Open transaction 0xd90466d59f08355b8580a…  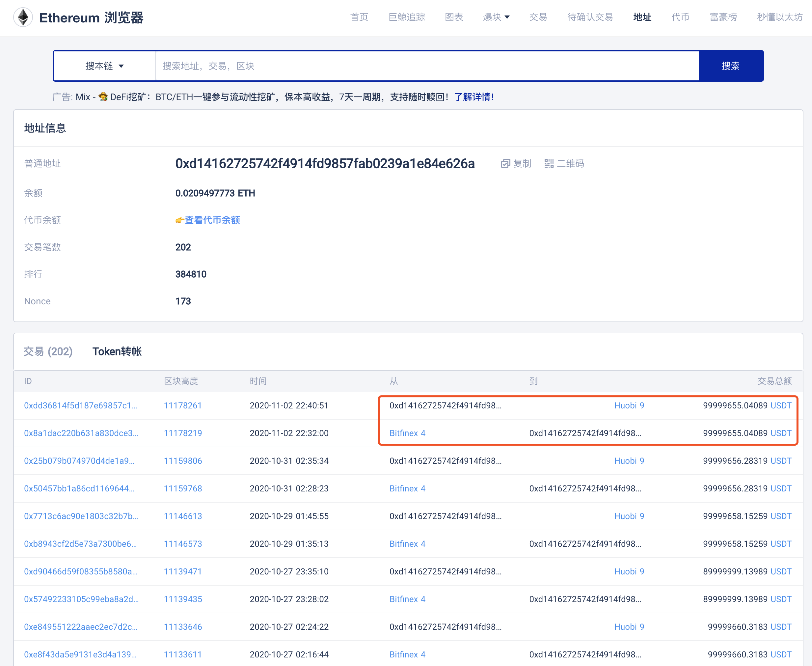pos(81,571)
